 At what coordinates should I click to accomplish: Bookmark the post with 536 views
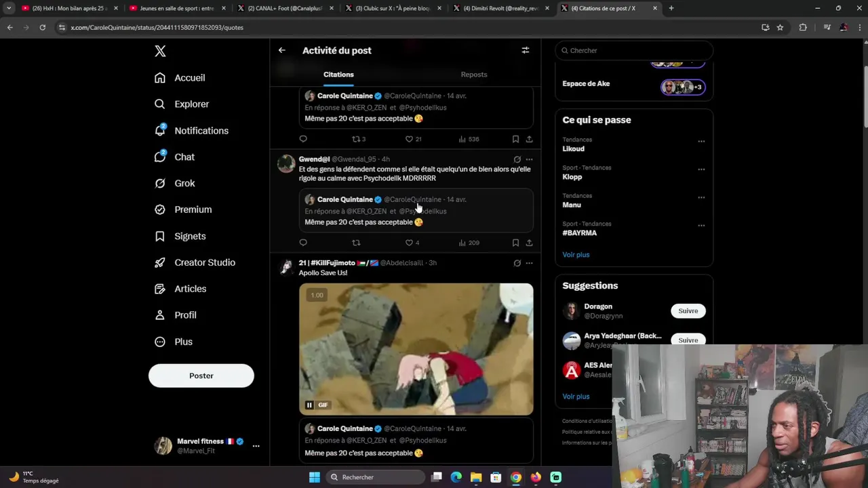pyautogui.click(x=515, y=139)
